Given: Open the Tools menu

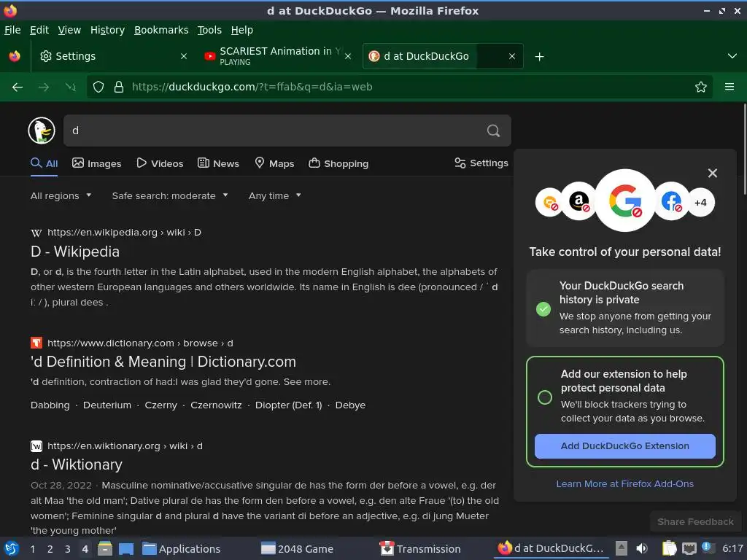Looking at the screenshot, I should (x=209, y=30).
